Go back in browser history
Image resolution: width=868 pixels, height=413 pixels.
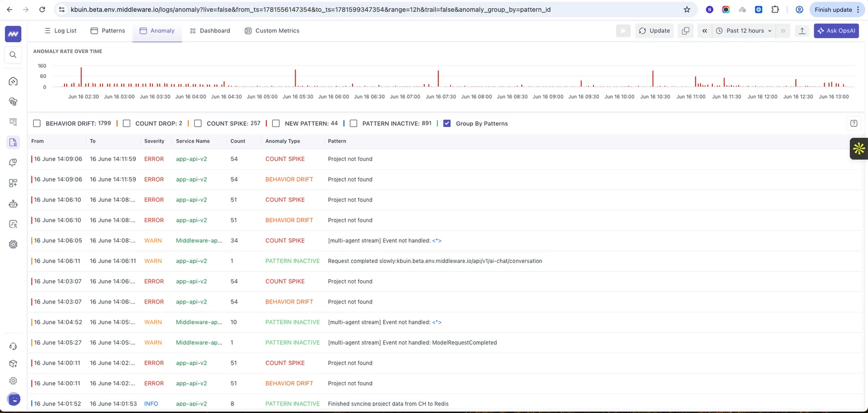click(x=10, y=10)
